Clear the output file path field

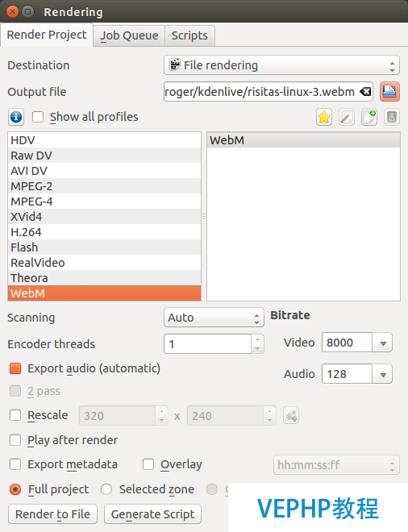click(x=365, y=92)
